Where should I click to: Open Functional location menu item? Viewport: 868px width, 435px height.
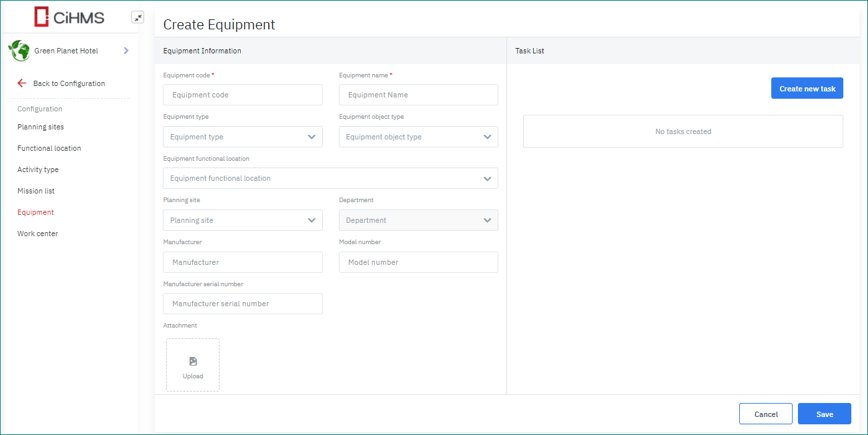pyautogui.click(x=49, y=148)
